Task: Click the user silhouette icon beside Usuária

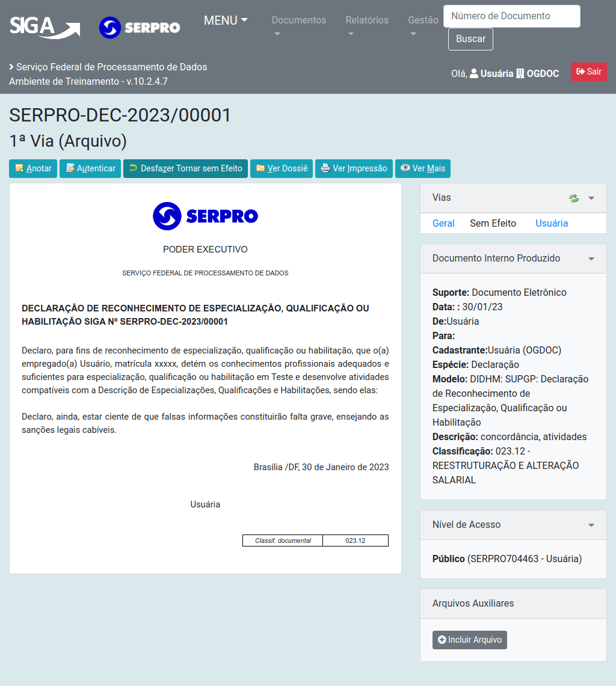Action: click(x=474, y=73)
